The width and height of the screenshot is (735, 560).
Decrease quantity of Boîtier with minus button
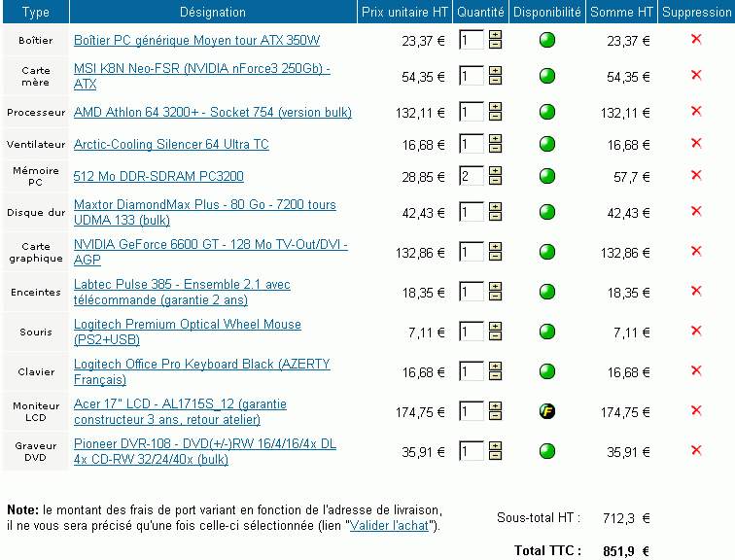[x=495, y=45]
